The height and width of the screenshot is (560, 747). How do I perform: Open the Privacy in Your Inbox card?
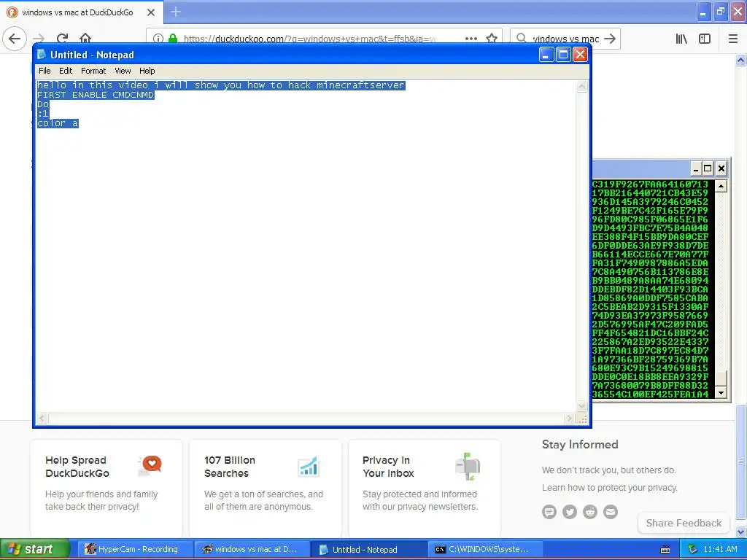point(425,488)
